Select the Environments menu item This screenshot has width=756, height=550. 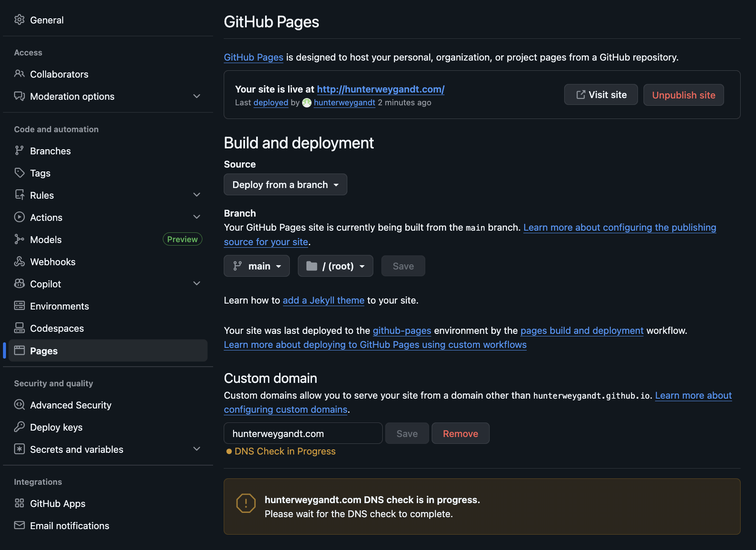[x=108, y=306]
